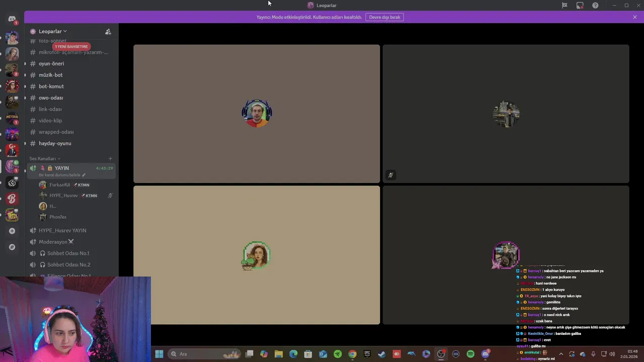Open Discord direct messages home icon
Image resolution: width=644 pixels, height=362 pixels.
(12, 19)
